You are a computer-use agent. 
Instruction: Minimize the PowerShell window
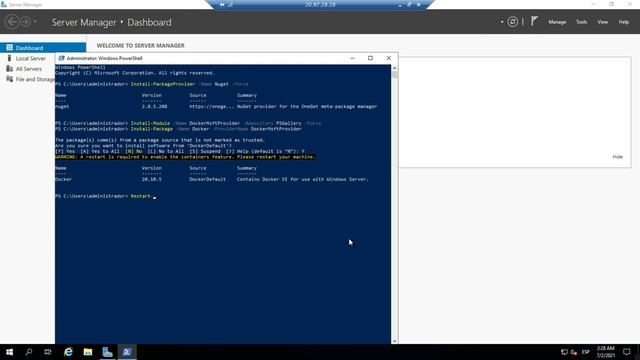352,58
